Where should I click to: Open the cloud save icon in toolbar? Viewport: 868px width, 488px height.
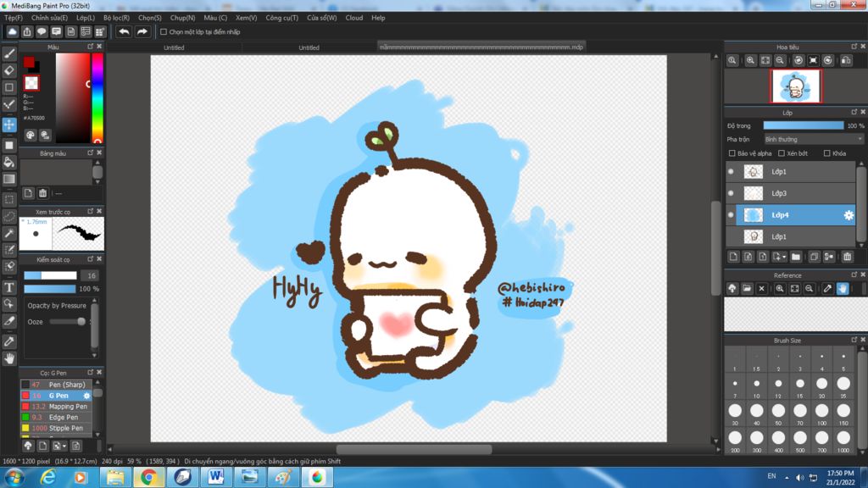click(x=12, y=31)
